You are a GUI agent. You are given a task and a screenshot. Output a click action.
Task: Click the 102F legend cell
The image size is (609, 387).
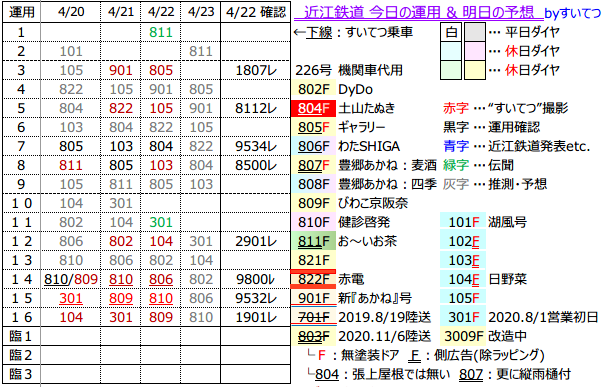tap(463, 242)
